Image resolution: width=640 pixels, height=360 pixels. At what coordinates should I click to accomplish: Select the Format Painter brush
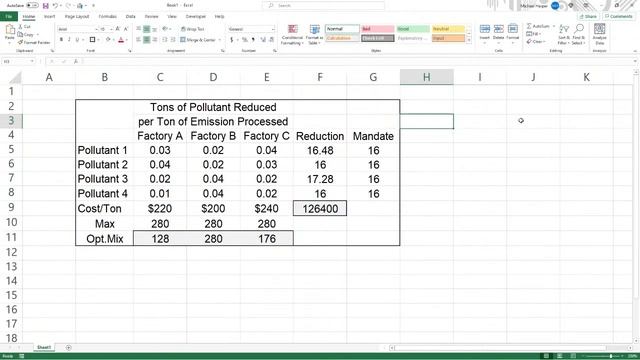click(20, 42)
